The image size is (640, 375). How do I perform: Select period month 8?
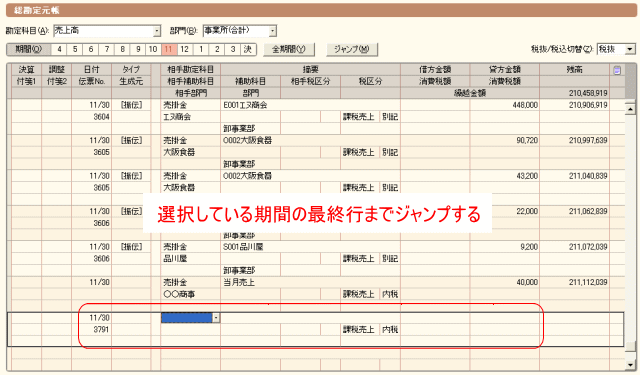tap(122, 49)
